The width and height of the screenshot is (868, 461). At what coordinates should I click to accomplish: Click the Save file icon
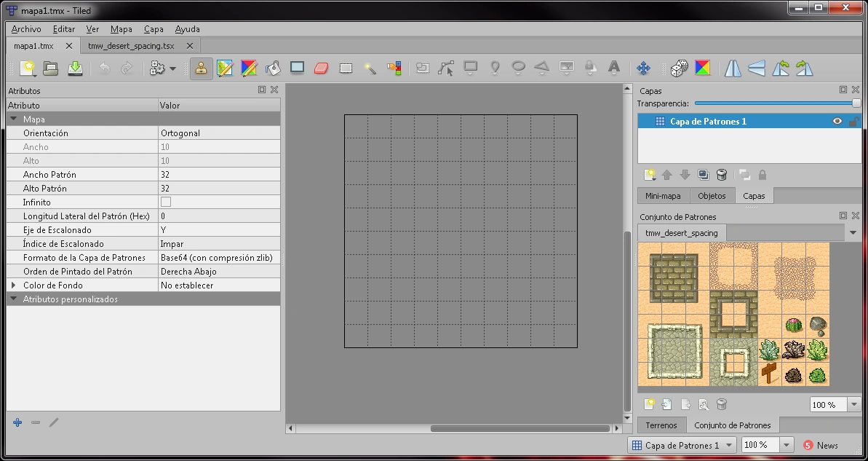(75, 68)
